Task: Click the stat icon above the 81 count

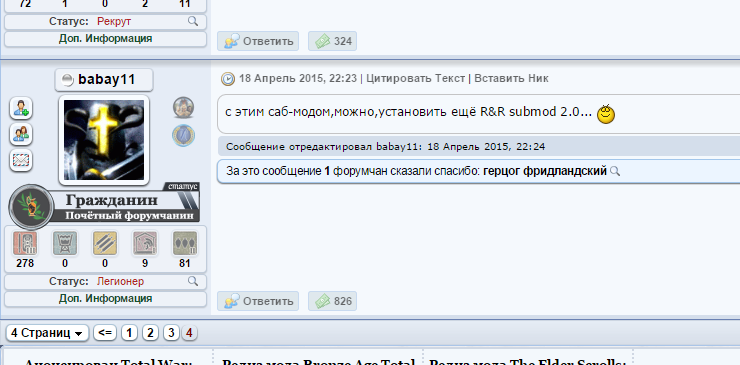Action: 185,243
